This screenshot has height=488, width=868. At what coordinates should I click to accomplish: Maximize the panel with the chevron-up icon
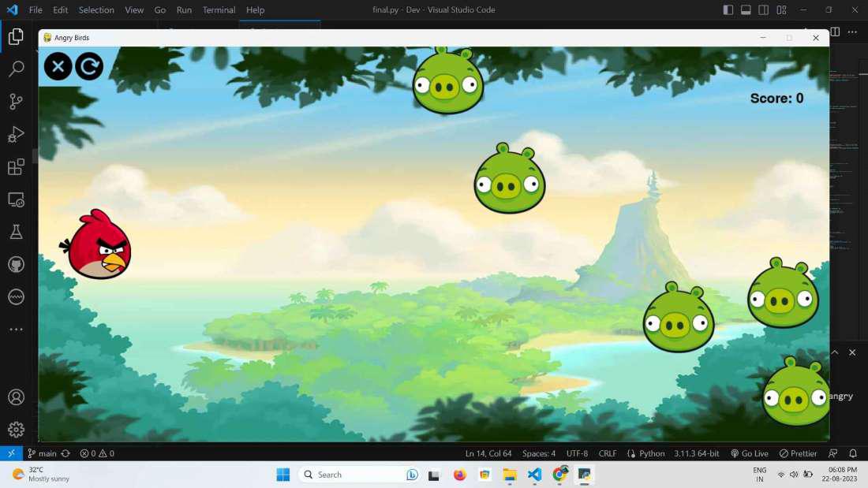(x=835, y=352)
